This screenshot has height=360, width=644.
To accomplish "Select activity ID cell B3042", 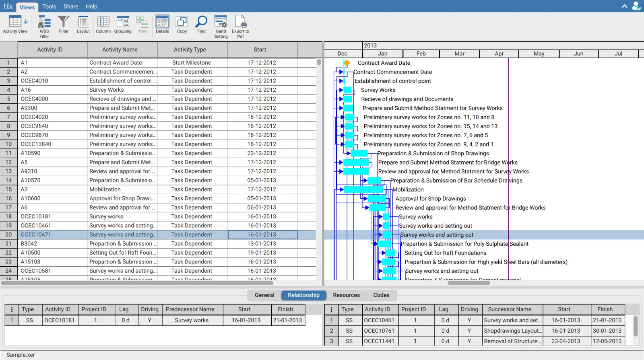I will point(53,244).
